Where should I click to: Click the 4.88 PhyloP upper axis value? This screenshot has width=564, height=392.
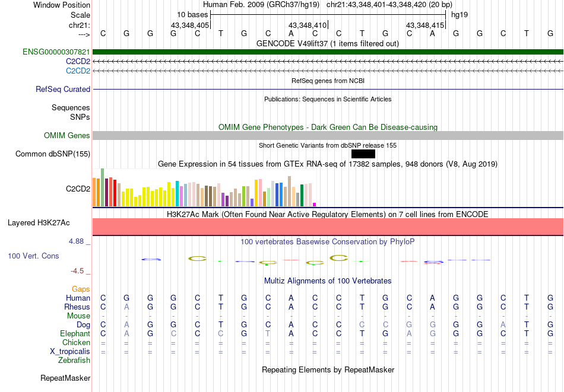76,241
